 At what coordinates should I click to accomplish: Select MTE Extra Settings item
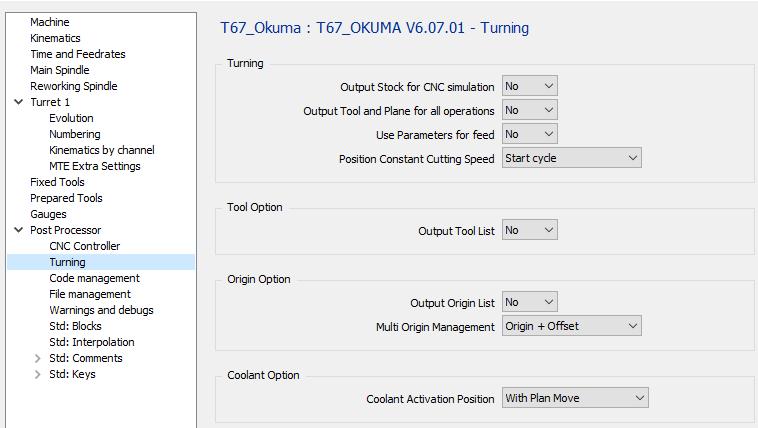point(94,166)
